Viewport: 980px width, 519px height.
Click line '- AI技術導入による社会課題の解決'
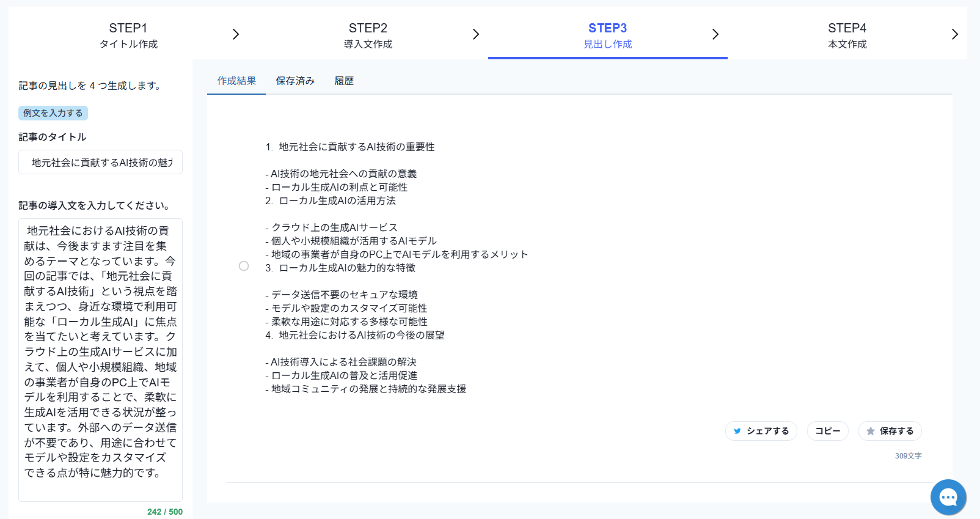pos(341,362)
